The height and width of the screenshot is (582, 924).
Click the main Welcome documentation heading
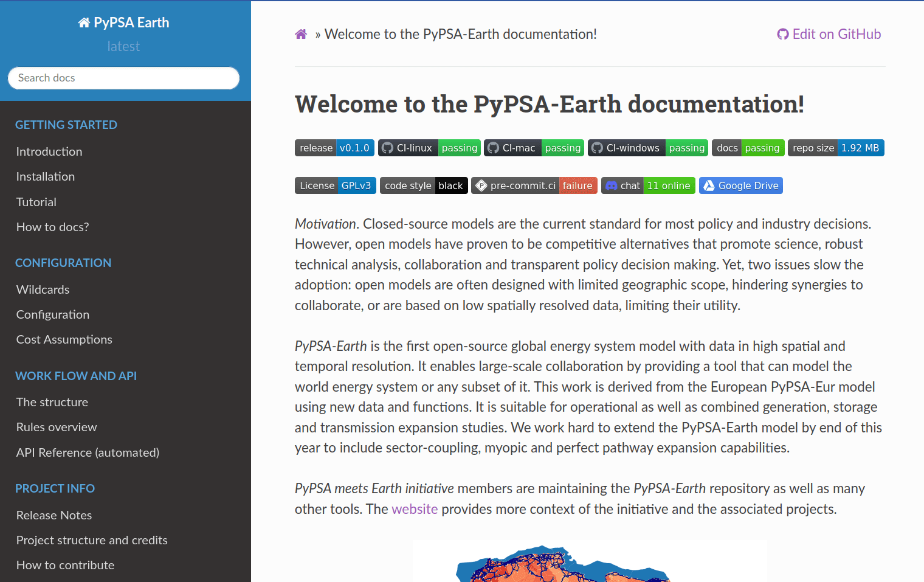coord(550,104)
